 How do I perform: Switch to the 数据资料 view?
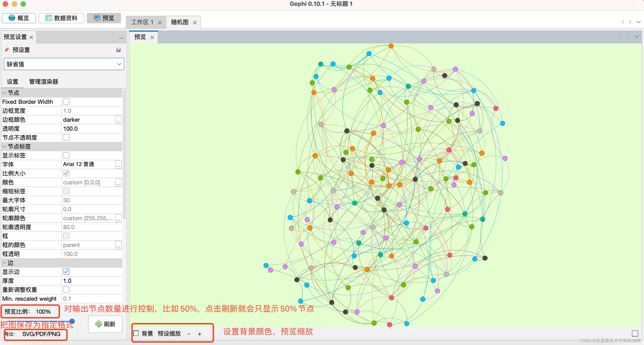pyautogui.click(x=61, y=18)
